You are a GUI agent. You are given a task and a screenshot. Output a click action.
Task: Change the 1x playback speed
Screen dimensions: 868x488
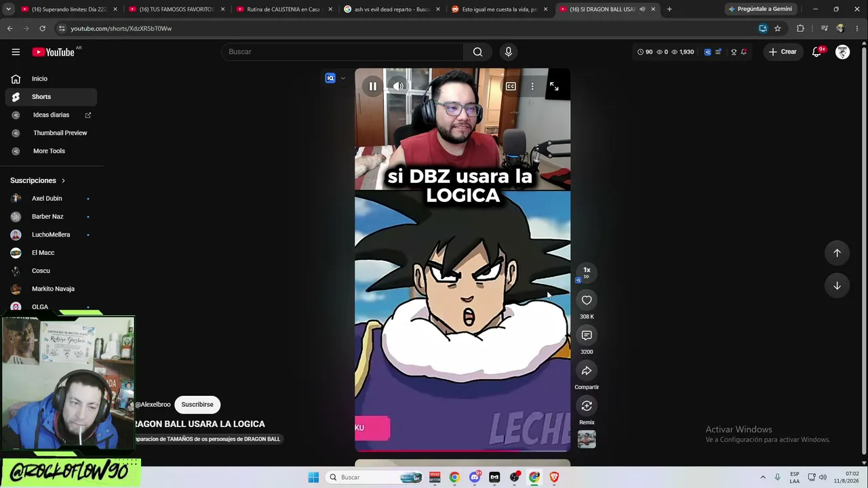(587, 270)
